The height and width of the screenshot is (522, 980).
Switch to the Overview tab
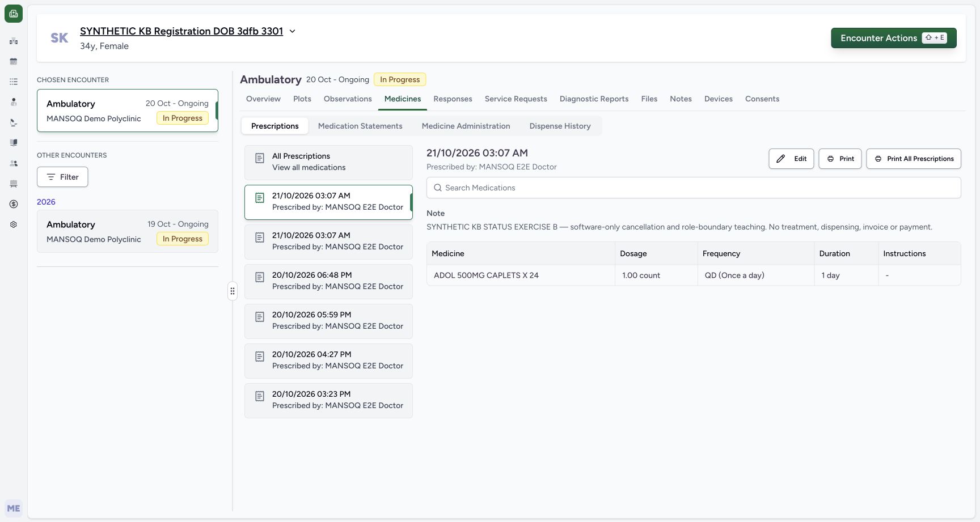[x=263, y=99]
